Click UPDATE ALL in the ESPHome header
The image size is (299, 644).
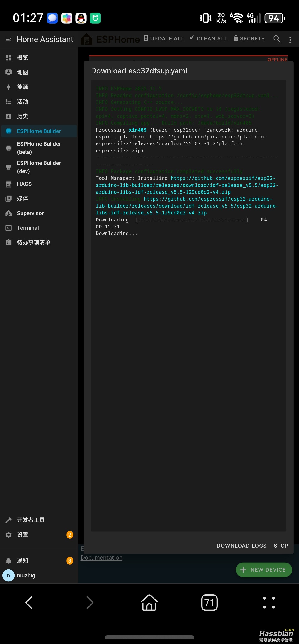164,38
